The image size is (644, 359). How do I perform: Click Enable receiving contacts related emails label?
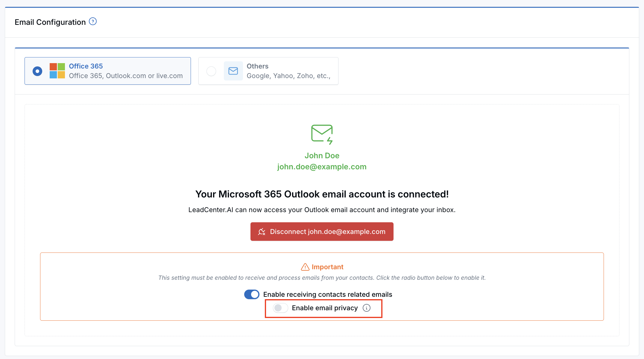(x=328, y=294)
